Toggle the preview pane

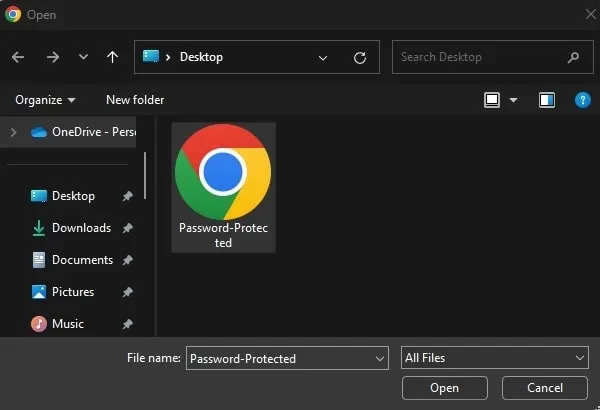(x=547, y=100)
